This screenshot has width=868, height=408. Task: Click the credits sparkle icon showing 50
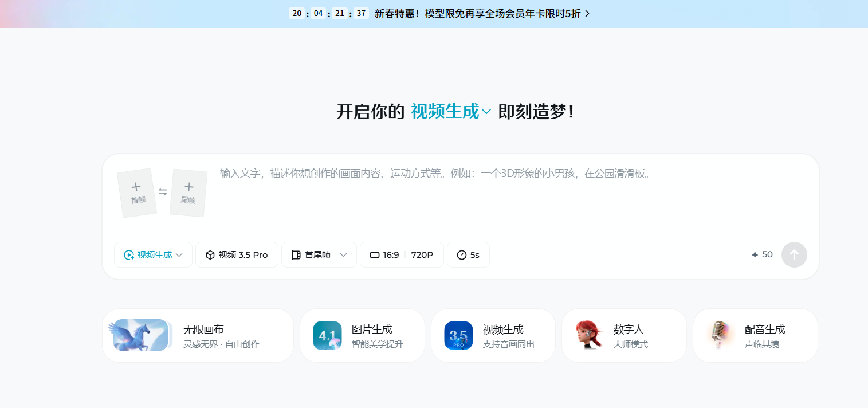pyautogui.click(x=755, y=255)
